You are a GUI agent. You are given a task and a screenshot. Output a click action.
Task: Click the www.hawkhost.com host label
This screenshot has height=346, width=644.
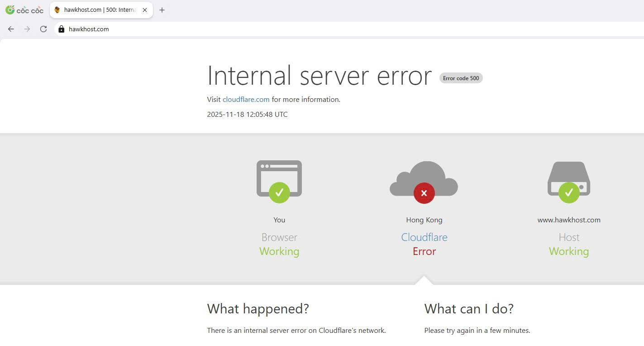click(569, 220)
